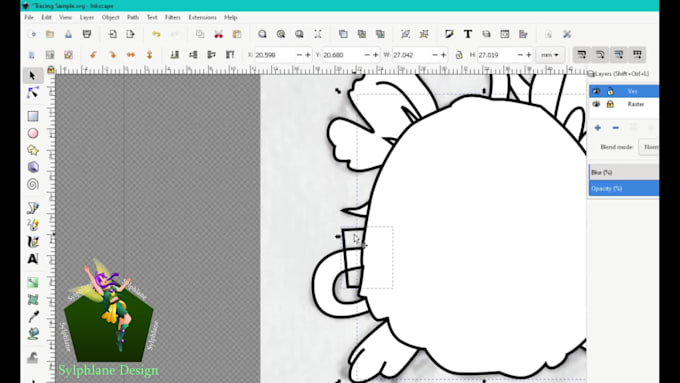Select the Mesh gradient tool
The width and height of the screenshot is (680, 383).
coord(33,300)
